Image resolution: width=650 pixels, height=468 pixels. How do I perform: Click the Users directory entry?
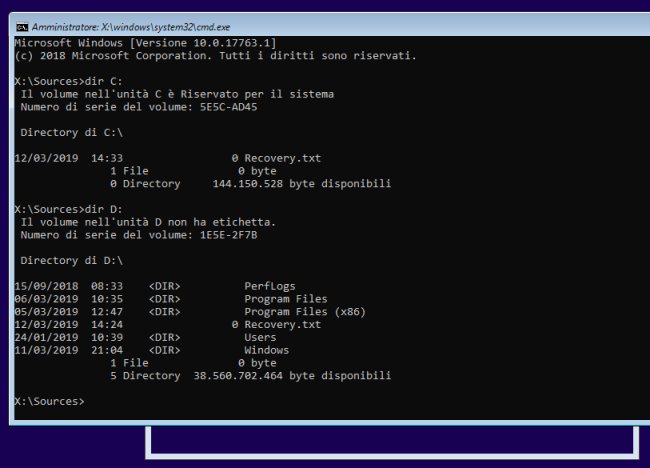(260, 337)
